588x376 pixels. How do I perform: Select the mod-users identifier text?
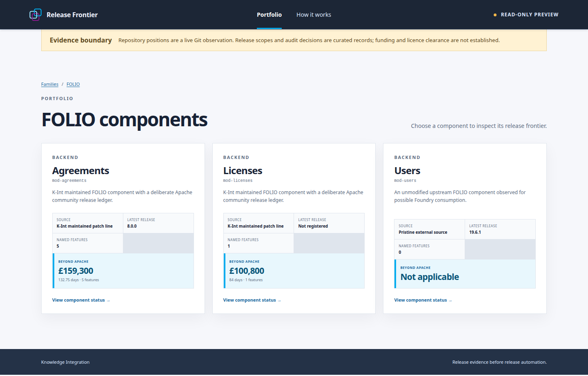coord(405,181)
